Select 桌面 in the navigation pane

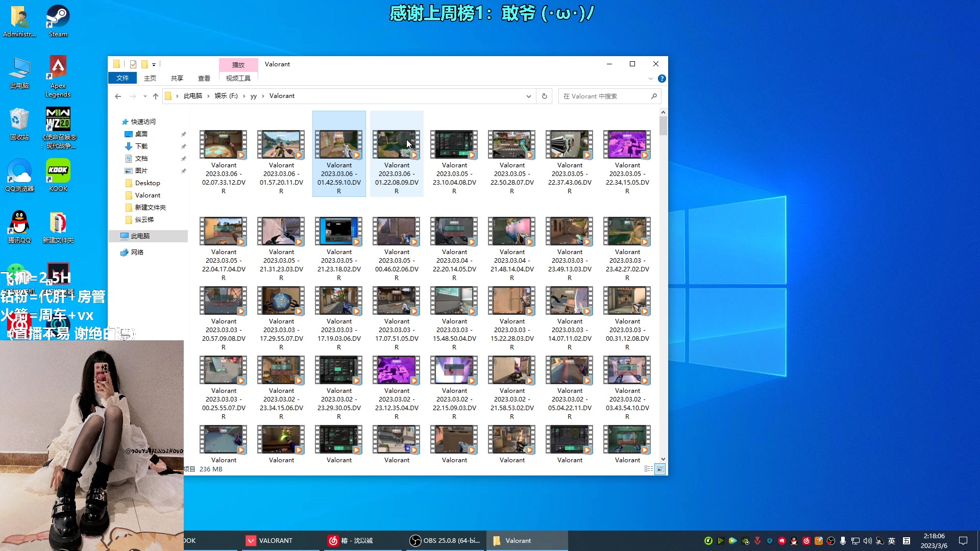pyautogui.click(x=141, y=134)
